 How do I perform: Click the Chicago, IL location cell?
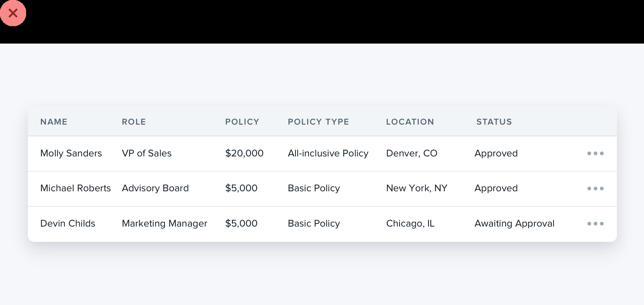point(410,224)
